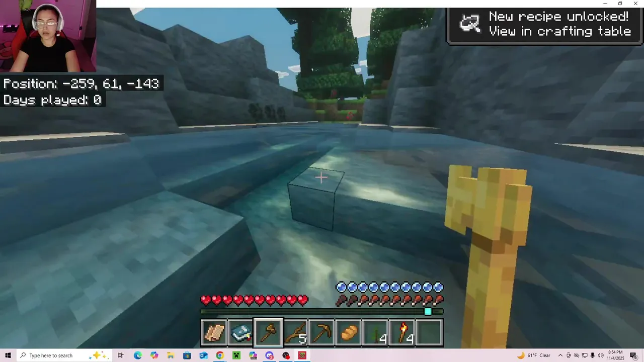Open the weather widget showing 61°F Clear

(534, 355)
